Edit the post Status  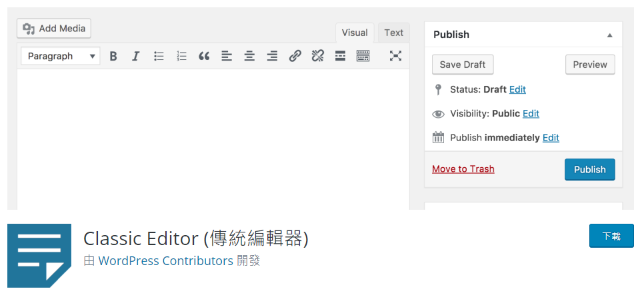tap(517, 89)
